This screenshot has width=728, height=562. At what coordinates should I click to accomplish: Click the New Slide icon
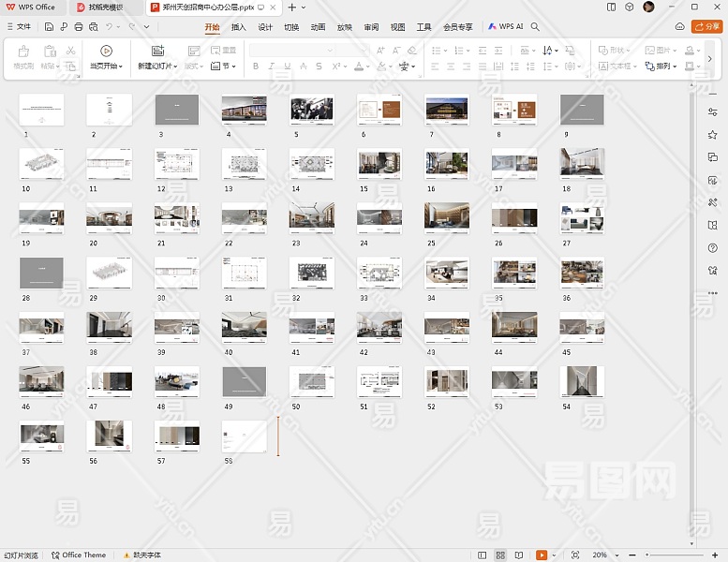(x=156, y=51)
